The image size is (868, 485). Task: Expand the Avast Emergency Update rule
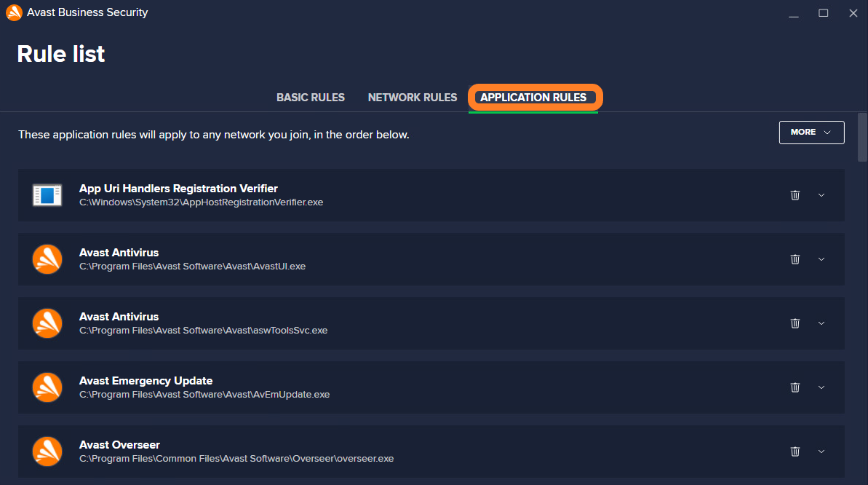tap(821, 387)
